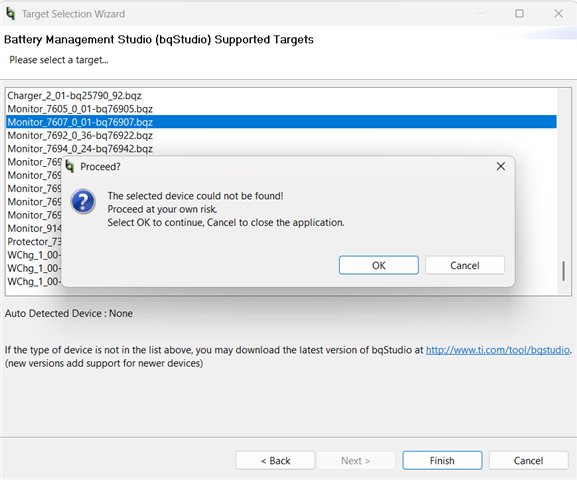Maximize the Target Selection Wizard window
Viewport: 577px width, 480px height.
tap(519, 14)
